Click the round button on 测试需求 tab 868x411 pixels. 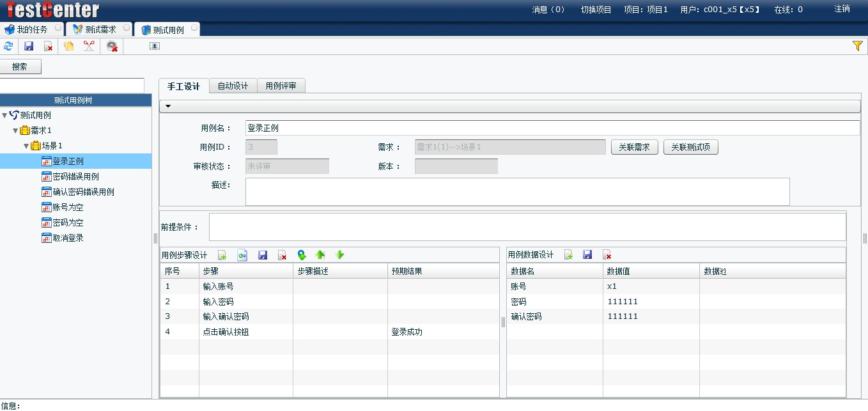pyautogui.click(x=127, y=28)
